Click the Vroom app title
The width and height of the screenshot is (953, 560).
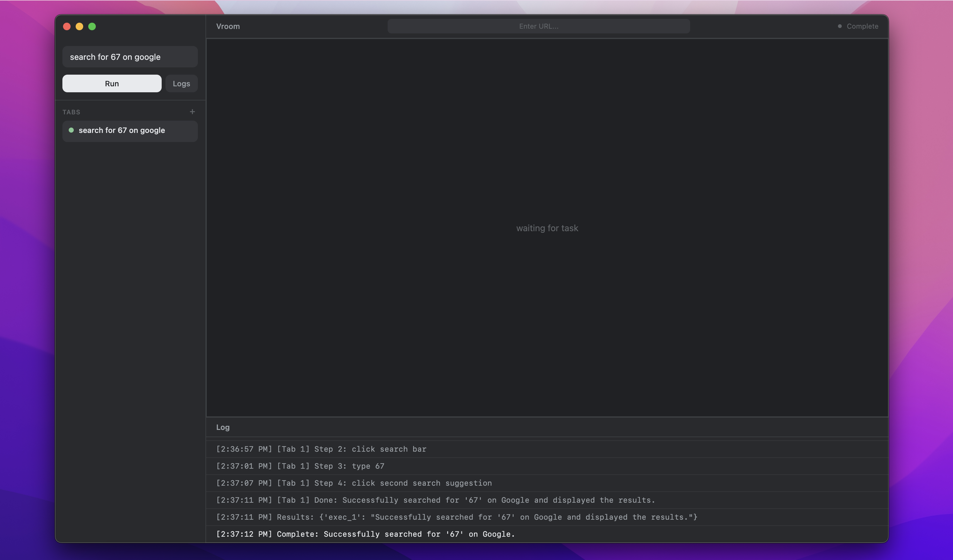coord(228,26)
